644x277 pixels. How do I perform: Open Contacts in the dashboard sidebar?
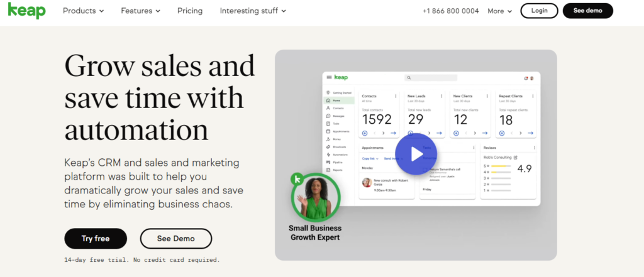point(335,108)
